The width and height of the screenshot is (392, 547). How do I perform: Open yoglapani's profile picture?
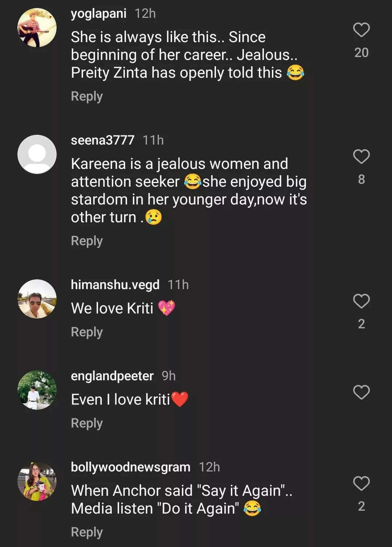pos(37,28)
